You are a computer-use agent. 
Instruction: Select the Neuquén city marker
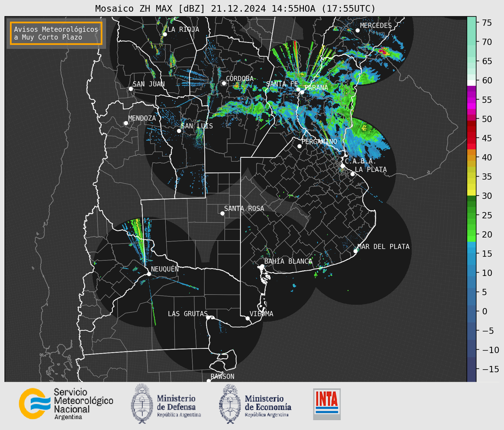pyautogui.click(x=149, y=274)
